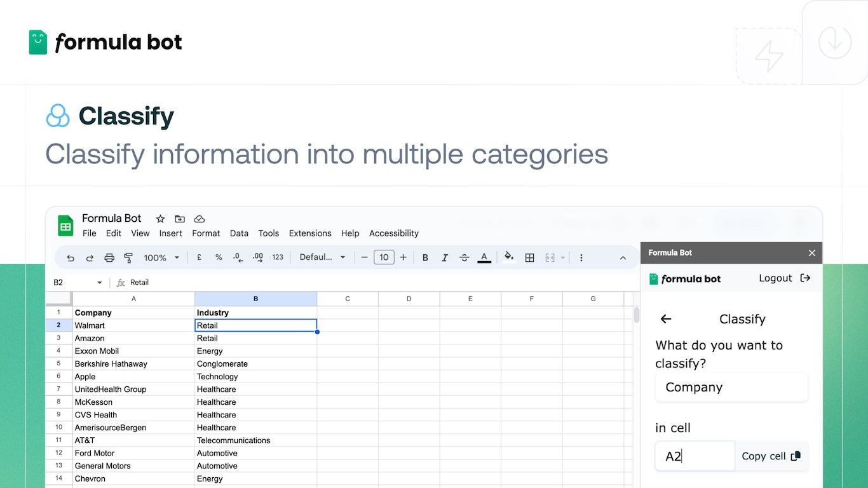This screenshot has width=868, height=488.
Task: Open the Format menu
Action: point(206,233)
